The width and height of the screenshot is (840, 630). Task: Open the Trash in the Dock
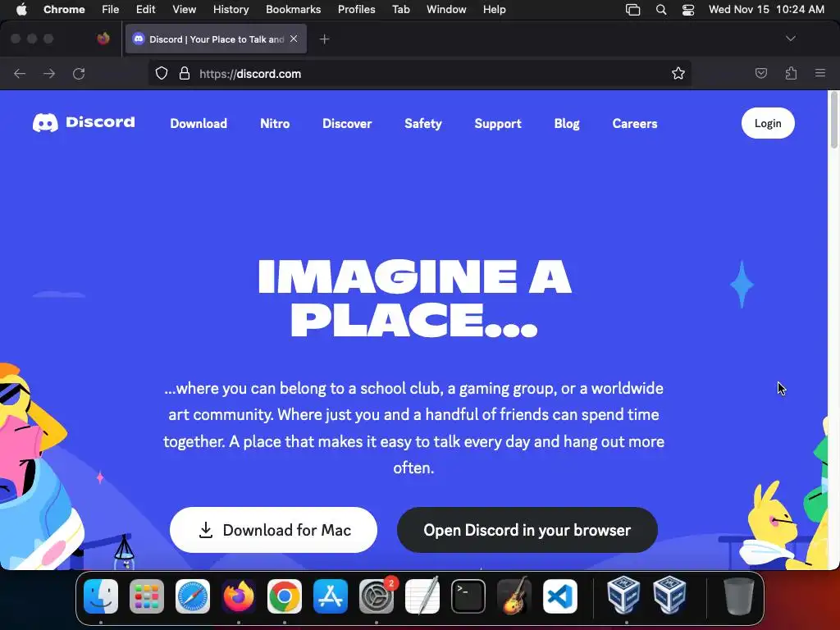pyautogui.click(x=739, y=596)
